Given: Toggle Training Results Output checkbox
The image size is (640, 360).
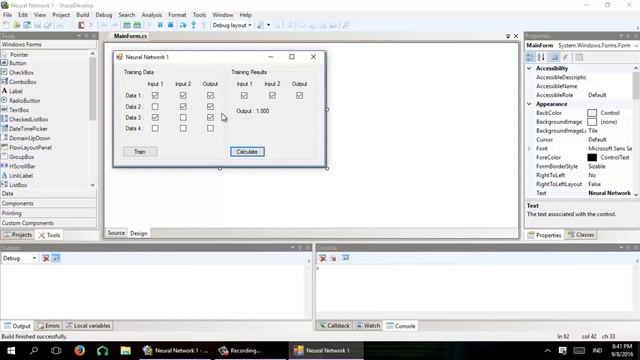Looking at the screenshot, I should pos(299,96).
